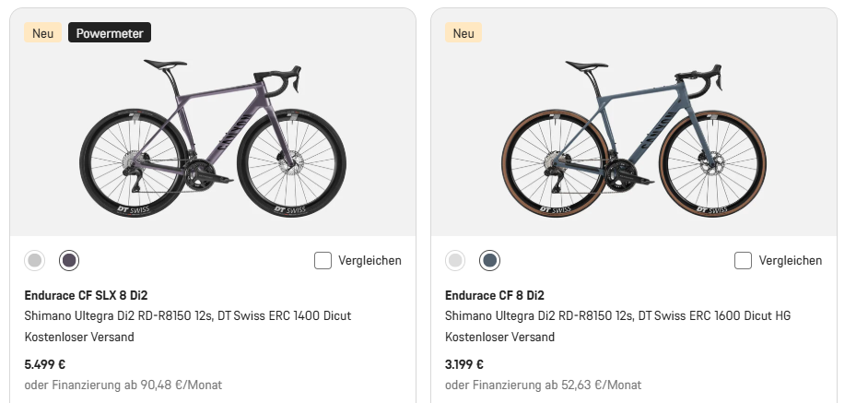
Task: Open the purple Endurace CF SLX bike image
Action: (212, 138)
